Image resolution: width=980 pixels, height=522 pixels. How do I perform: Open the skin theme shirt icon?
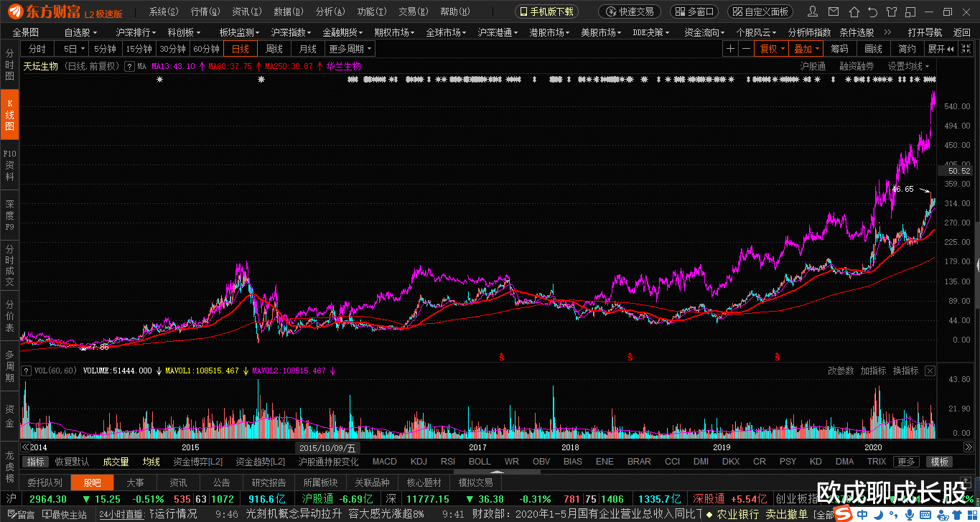click(x=892, y=12)
